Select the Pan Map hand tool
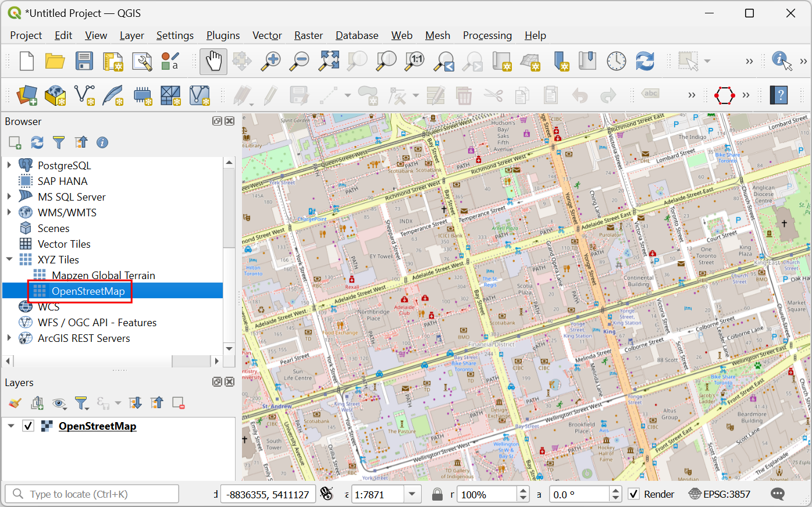This screenshot has height=507, width=812. (x=213, y=61)
